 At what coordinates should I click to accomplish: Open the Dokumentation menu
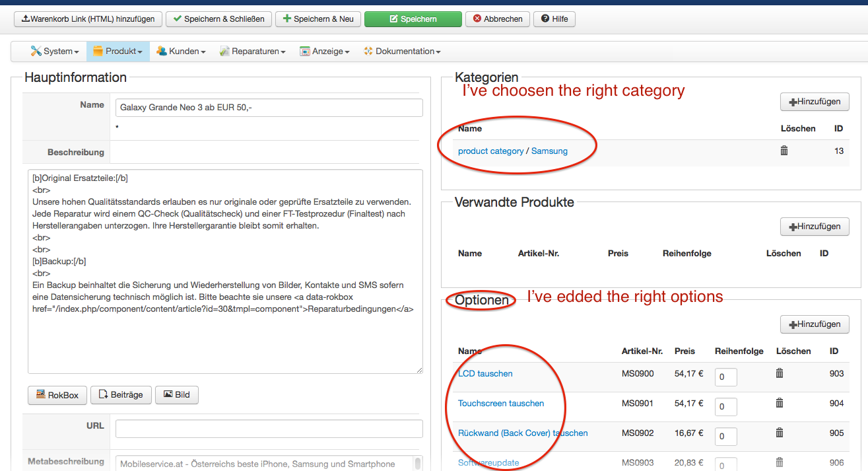tap(401, 52)
